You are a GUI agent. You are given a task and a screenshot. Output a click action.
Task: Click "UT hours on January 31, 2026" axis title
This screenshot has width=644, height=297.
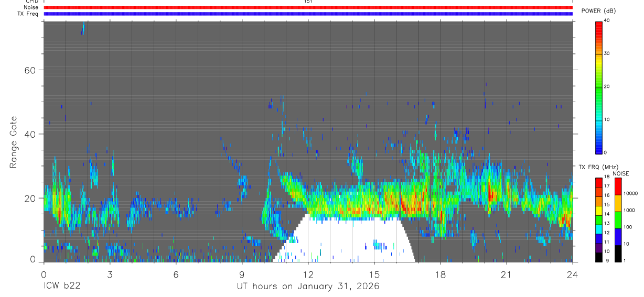point(308,287)
